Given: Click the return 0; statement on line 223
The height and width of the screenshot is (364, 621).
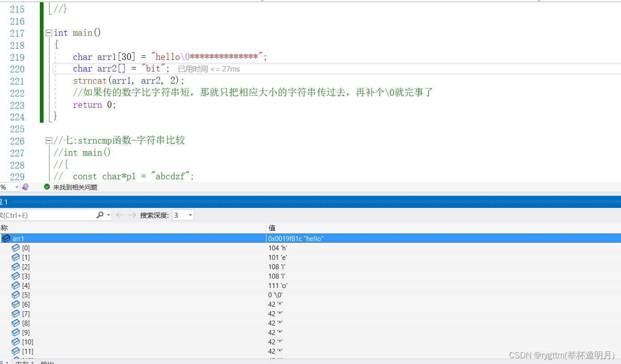Looking at the screenshot, I should 94,105.
